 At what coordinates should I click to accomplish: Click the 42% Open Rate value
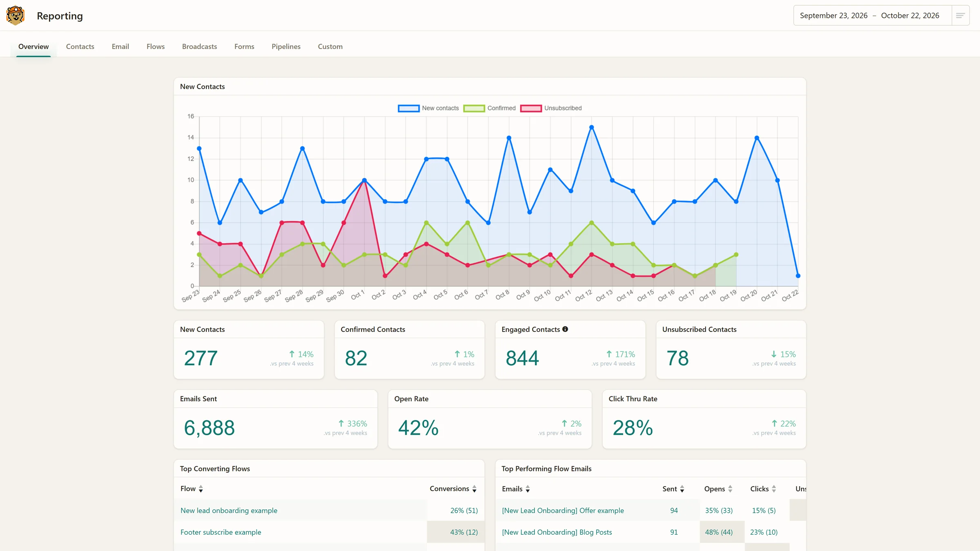(x=419, y=428)
